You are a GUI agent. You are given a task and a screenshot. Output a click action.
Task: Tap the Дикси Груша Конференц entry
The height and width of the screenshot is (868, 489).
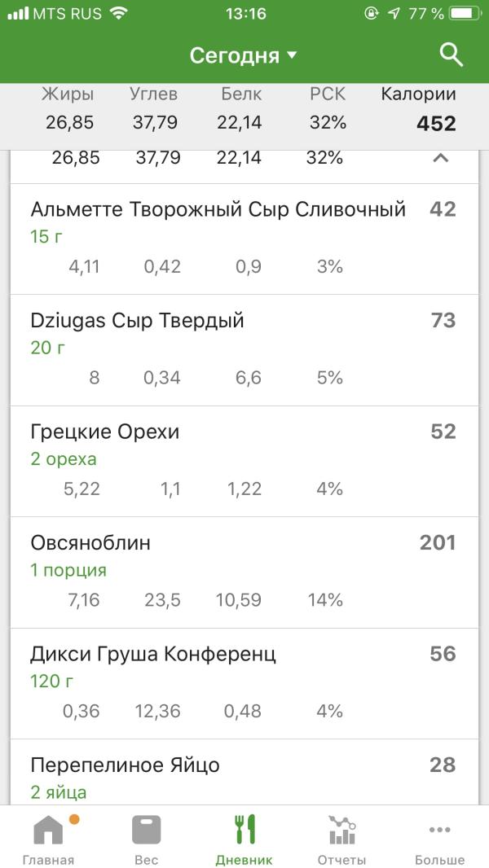click(x=244, y=684)
